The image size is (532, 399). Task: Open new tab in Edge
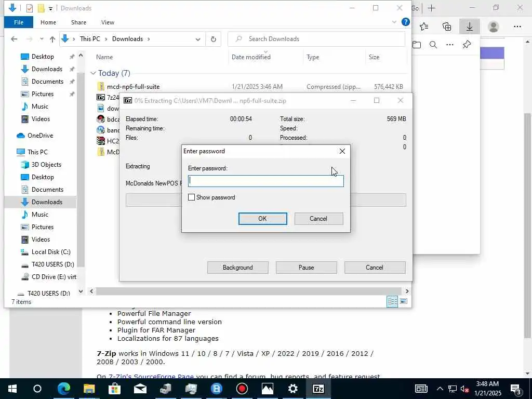click(432, 8)
